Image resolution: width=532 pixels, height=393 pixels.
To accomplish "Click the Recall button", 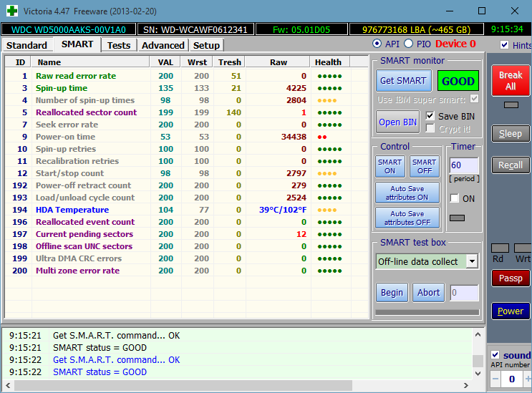I will 511,165.
